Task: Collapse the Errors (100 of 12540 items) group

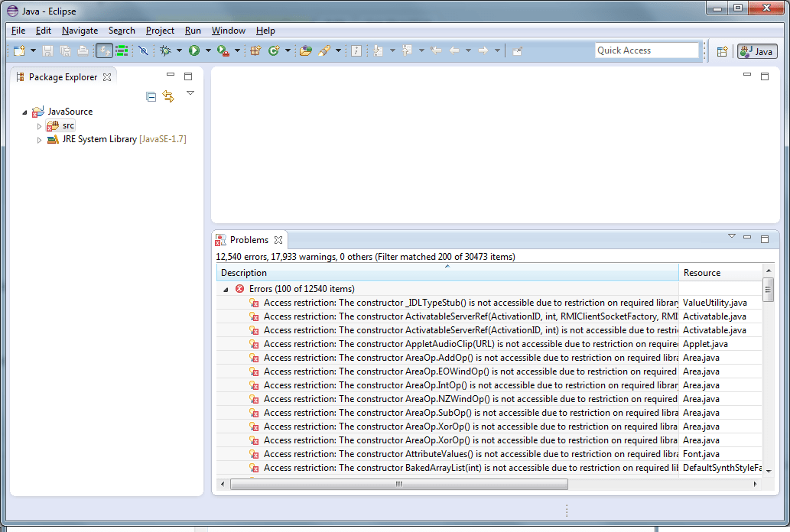Action: click(226, 289)
